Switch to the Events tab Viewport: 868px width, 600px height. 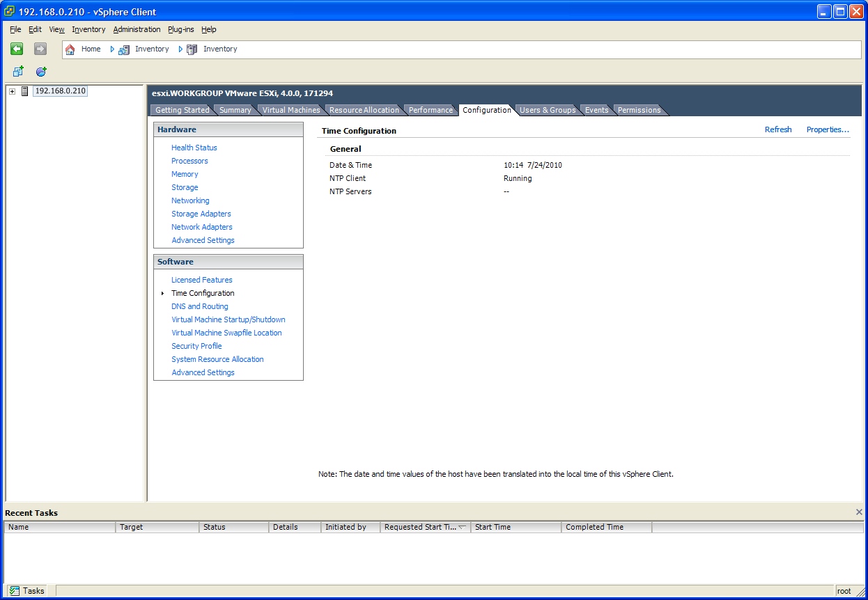point(596,110)
